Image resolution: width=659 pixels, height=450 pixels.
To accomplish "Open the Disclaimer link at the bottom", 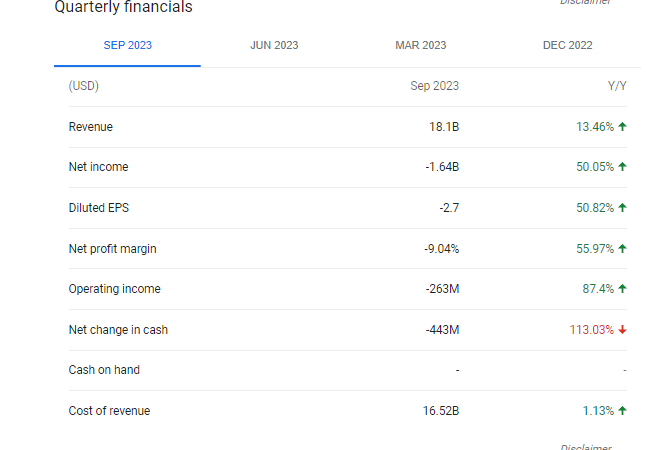I will click(x=586, y=446).
